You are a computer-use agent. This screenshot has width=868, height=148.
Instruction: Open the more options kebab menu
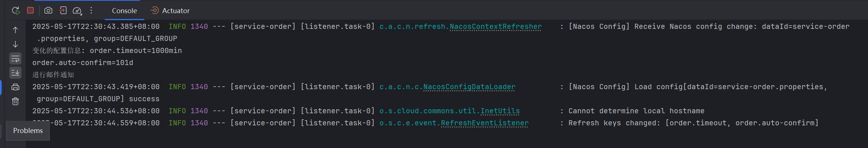[x=91, y=11]
